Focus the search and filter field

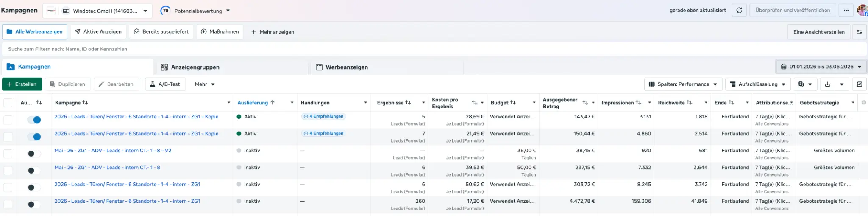tap(434, 49)
